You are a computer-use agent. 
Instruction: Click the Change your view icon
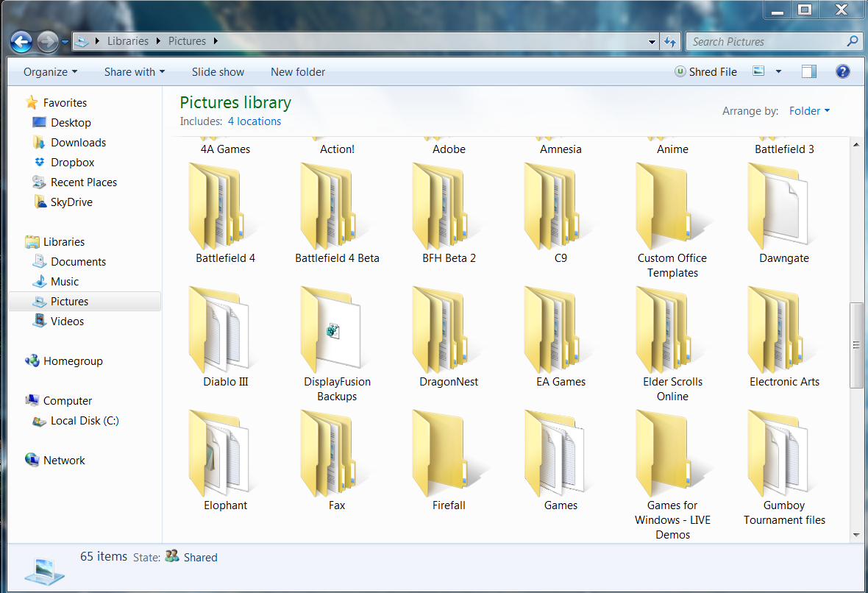[759, 71]
